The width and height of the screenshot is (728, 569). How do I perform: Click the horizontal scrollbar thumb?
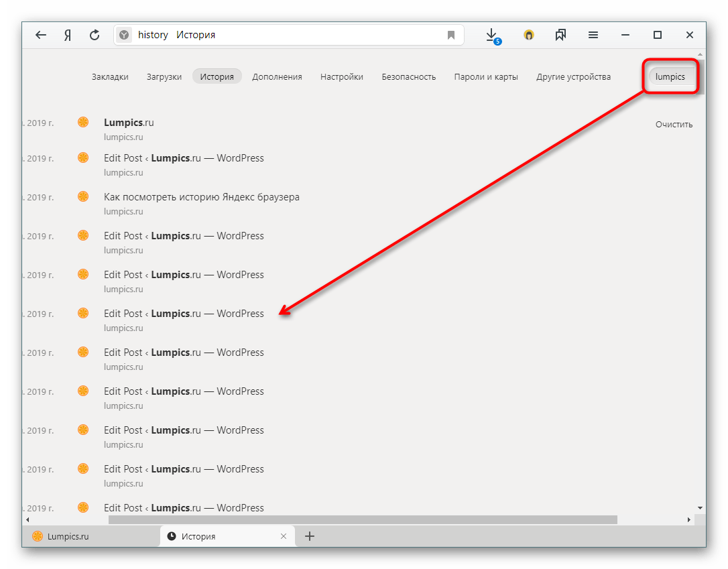pyautogui.click(x=362, y=519)
